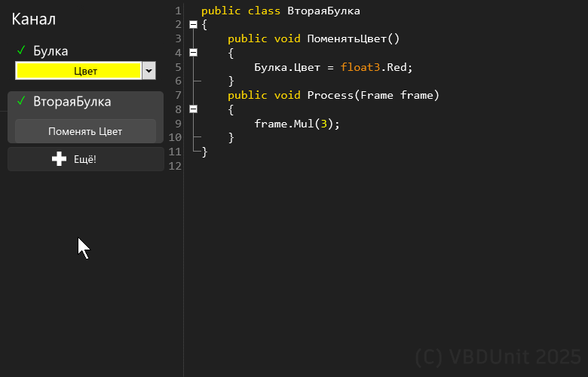Click the method name ПоменятьЦвет() in the code
Screen dimensions: 588x377
(354, 38)
